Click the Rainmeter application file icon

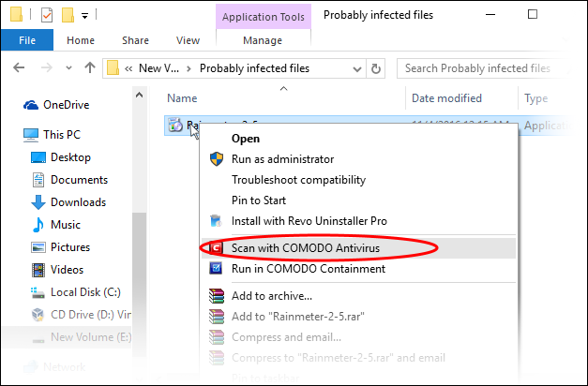click(x=174, y=125)
